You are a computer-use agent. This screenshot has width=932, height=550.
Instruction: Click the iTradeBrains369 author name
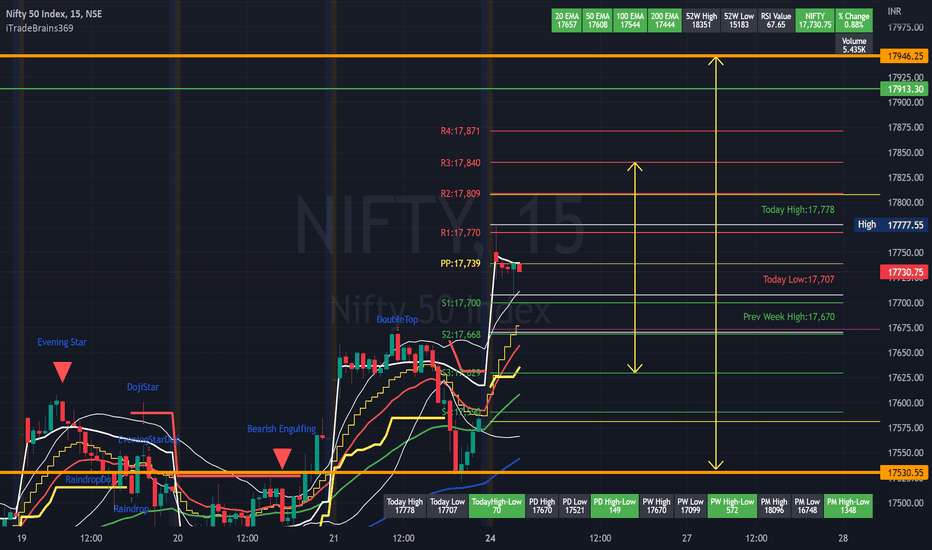click(39, 28)
